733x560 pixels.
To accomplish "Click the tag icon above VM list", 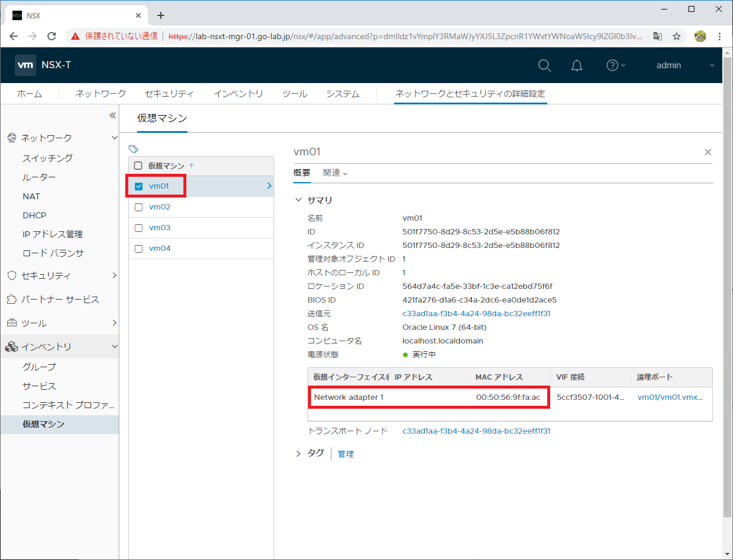I will (134, 149).
